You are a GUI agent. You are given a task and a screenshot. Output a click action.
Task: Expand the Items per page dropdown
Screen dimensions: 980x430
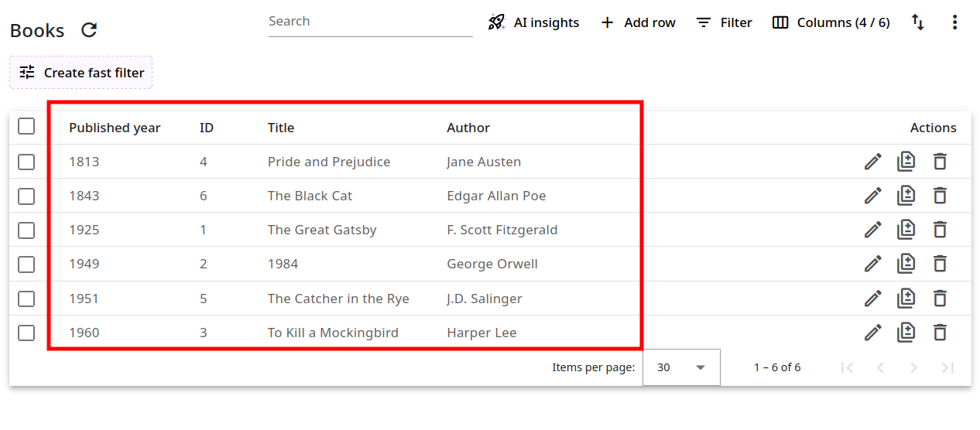click(681, 367)
